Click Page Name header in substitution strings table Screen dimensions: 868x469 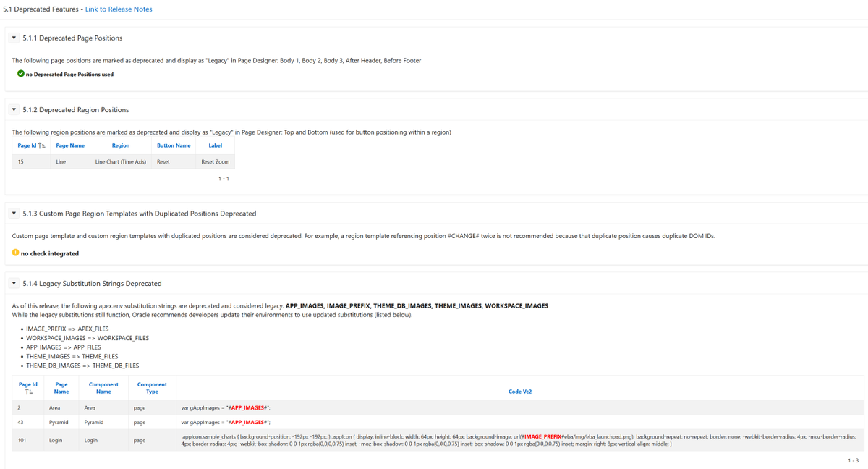click(x=61, y=388)
